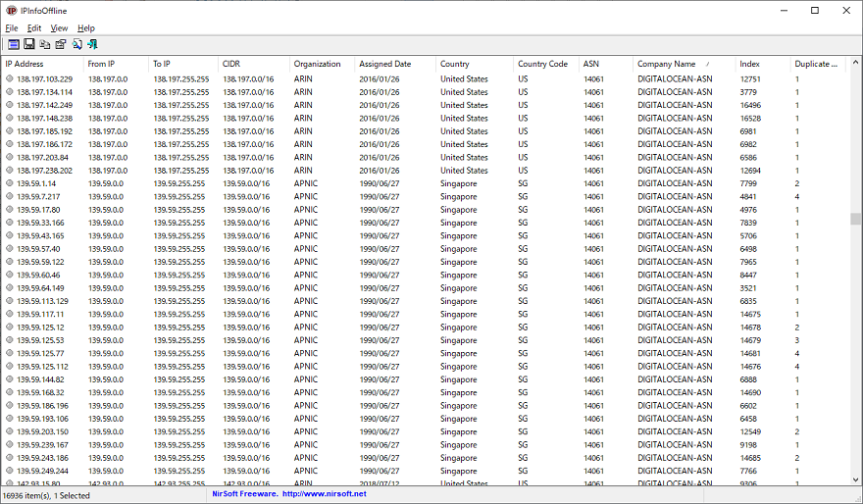Select the 139.59.168.32 row
This screenshot has height=504, width=863.
click(x=424, y=393)
